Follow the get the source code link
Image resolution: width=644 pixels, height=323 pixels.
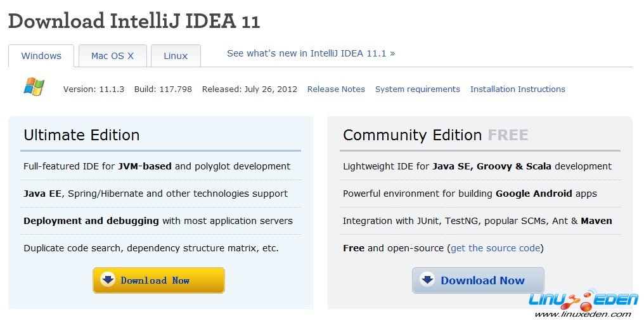pos(495,248)
